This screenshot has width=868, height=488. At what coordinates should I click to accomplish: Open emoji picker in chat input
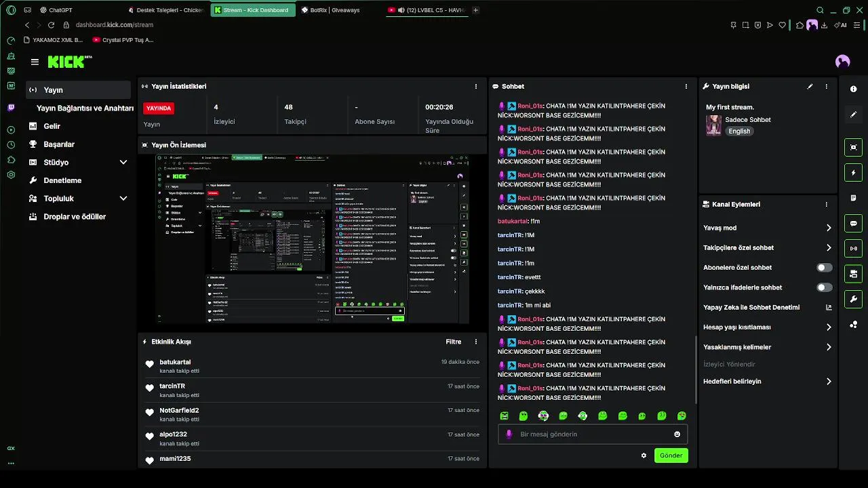(x=677, y=434)
